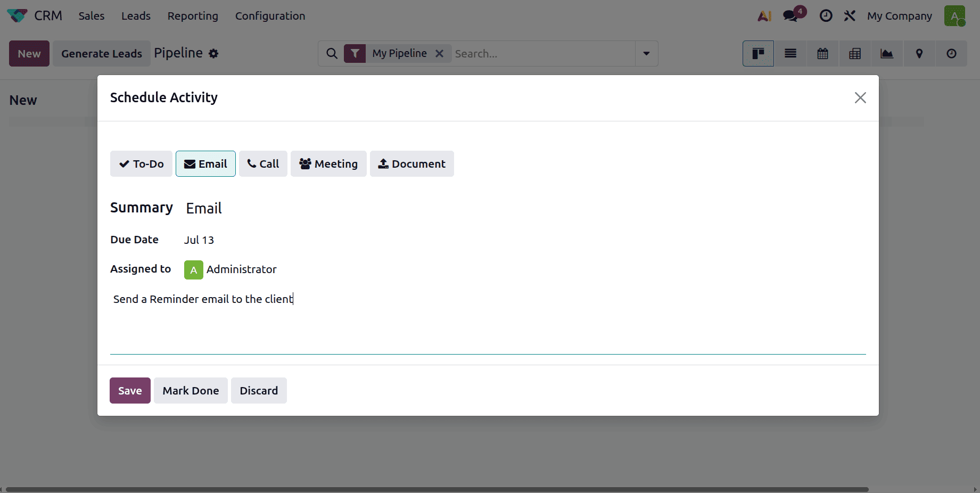The image size is (980, 493).
Task: Select the Call activity type
Action: pyautogui.click(x=263, y=164)
